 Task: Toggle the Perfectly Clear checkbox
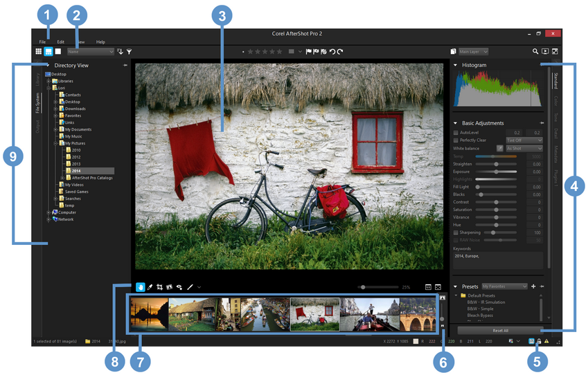tap(456, 140)
